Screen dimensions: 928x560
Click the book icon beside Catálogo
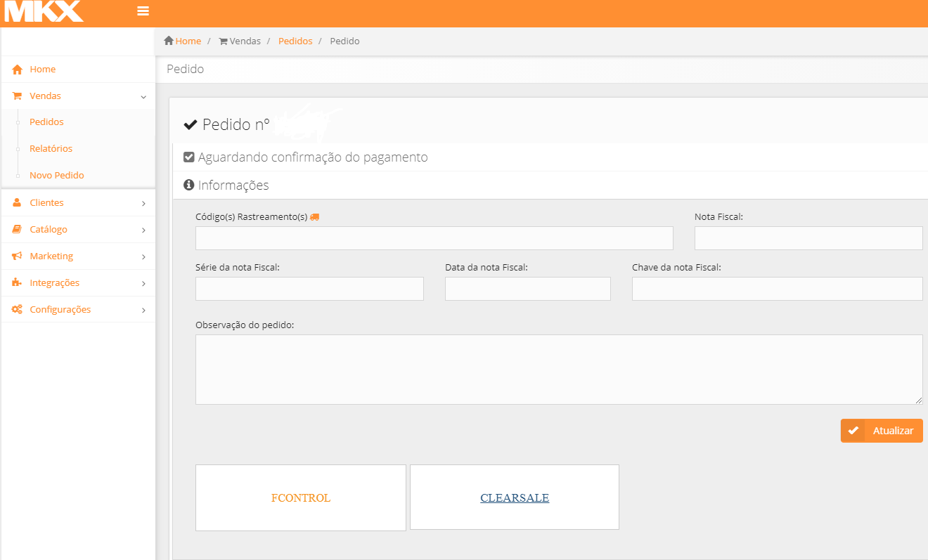pos(18,230)
